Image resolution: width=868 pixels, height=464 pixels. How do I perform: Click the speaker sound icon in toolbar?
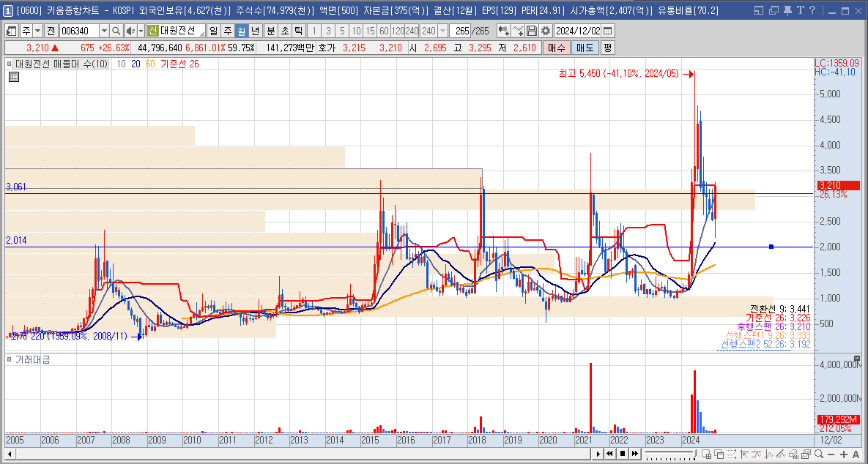click(x=130, y=31)
